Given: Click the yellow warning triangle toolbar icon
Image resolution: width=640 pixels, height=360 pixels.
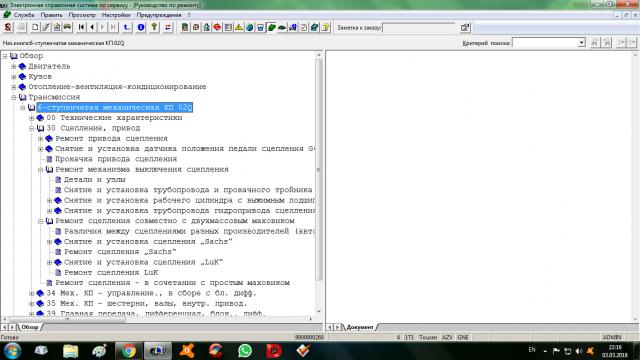Looking at the screenshot, I should point(239,27).
